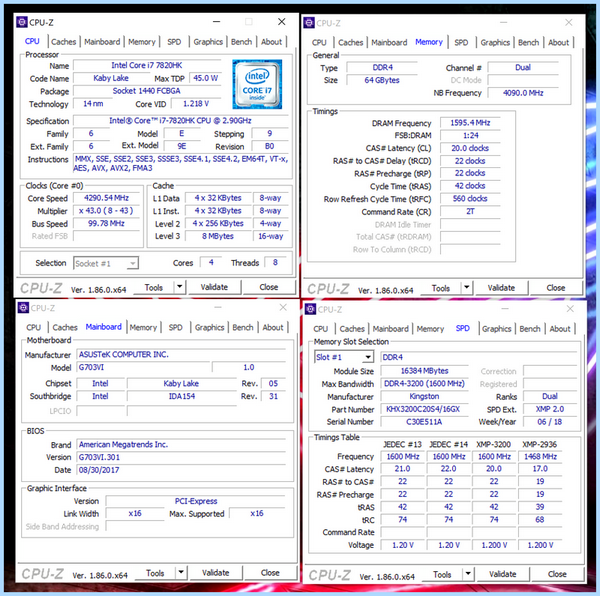Click the Intel Core i7 logo
The height and width of the screenshot is (596, 600).
coord(257,84)
